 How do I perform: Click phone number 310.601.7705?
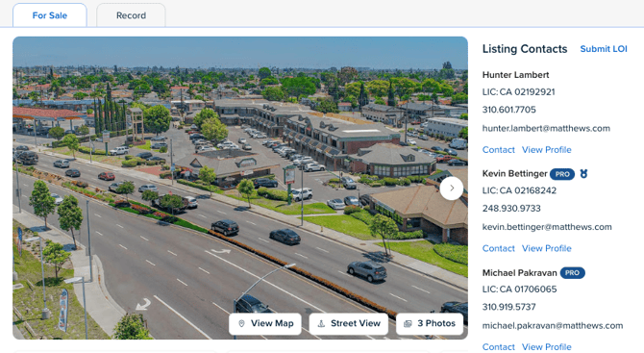coord(508,110)
